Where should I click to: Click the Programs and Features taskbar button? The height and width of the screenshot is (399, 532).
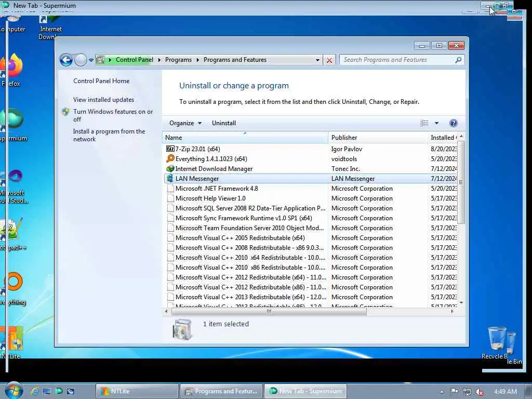pos(221,391)
